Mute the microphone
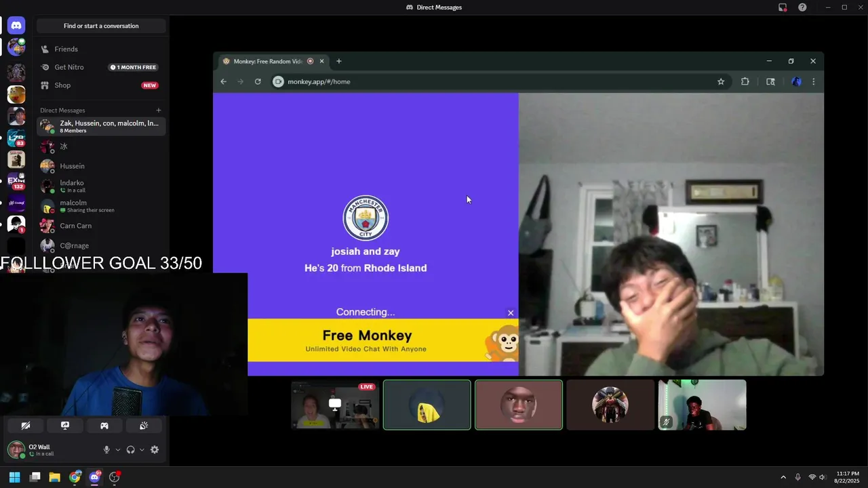The image size is (868, 488). click(106, 449)
